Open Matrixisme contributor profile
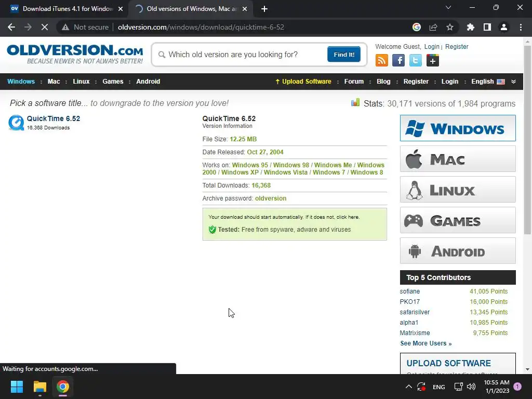This screenshot has height=399, width=532. point(415,333)
